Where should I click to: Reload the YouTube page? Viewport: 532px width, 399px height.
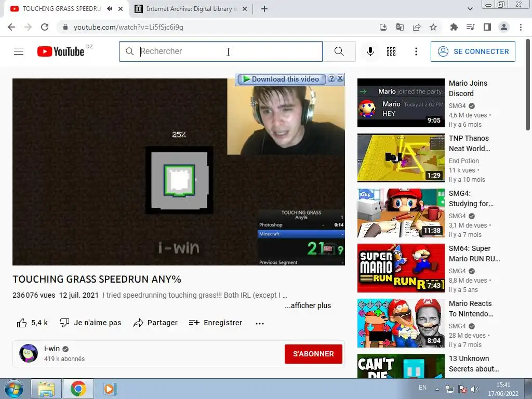click(x=45, y=27)
